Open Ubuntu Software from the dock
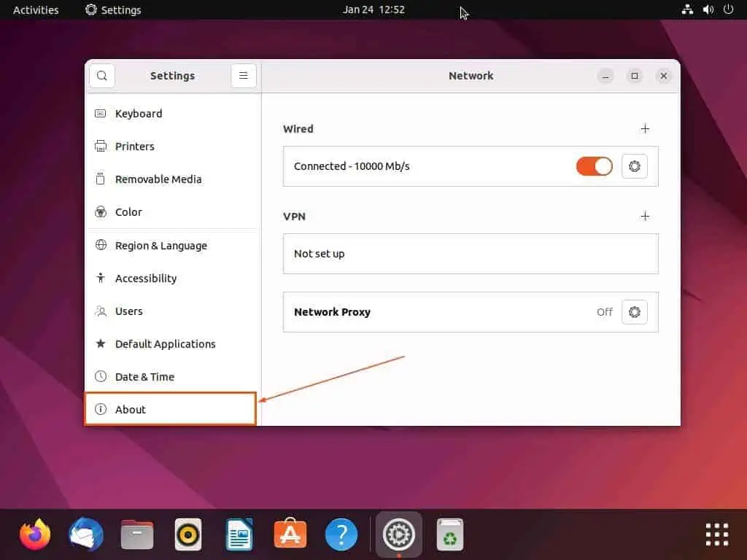This screenshot has width=747, height=560. tap(290, 535)
